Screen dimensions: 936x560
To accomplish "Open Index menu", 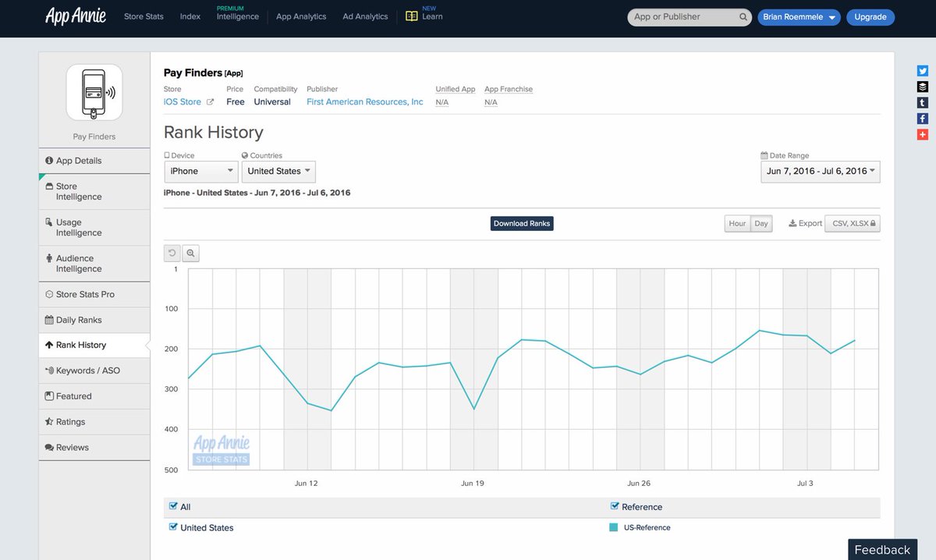I will tap(190, 16).
